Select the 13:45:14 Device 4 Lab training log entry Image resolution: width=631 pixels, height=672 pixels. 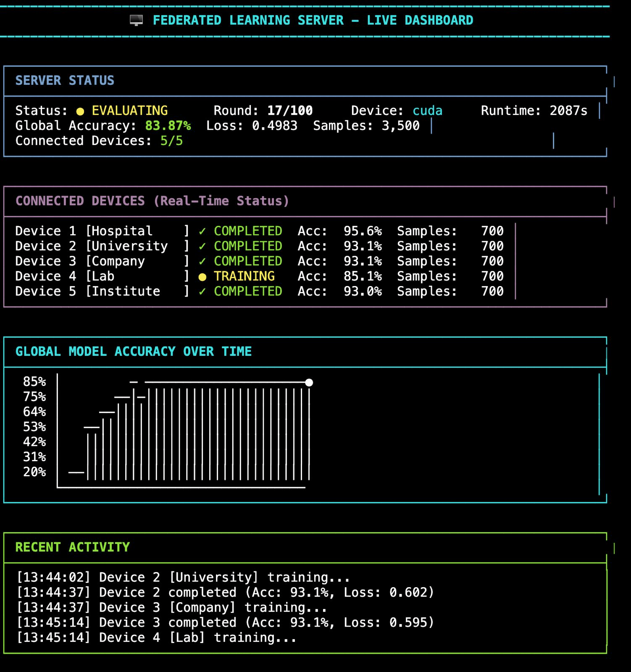coord(156,638)
